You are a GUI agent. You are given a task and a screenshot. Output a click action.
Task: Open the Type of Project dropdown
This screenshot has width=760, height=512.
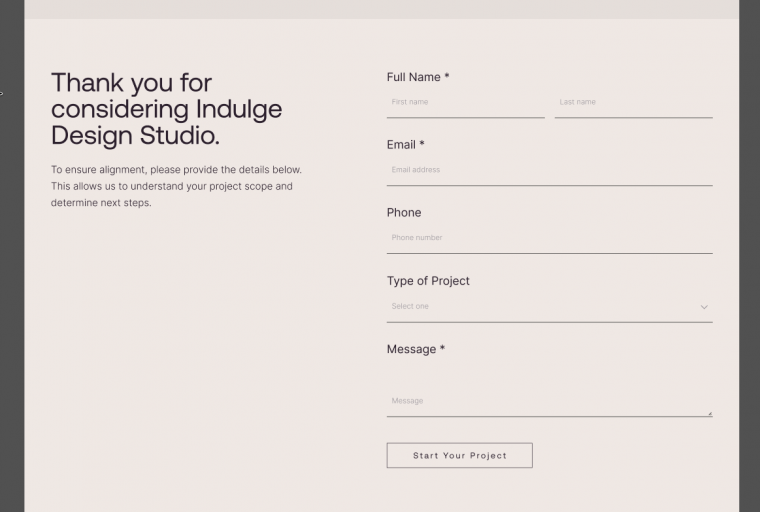(x=550, y=307)
